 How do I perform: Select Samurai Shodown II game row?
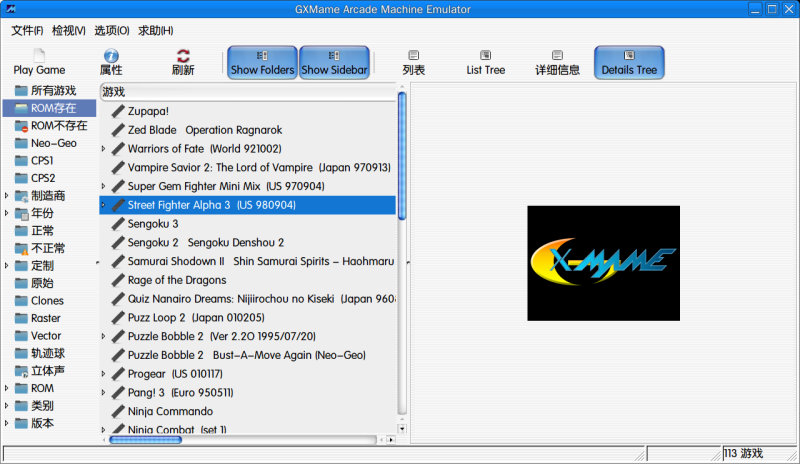[247, 261]
